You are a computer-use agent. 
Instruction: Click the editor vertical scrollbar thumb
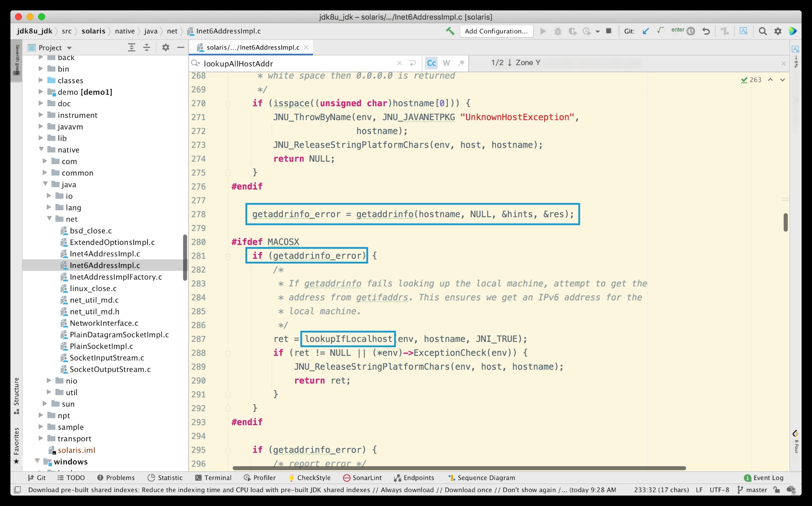click(x=785, y=222)
